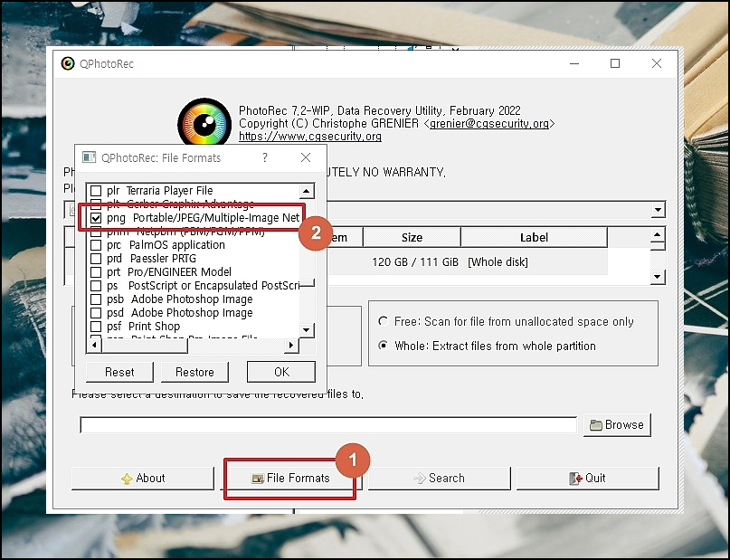Click the File Formats button
This screenshot has height=560, width=730.
290,479
